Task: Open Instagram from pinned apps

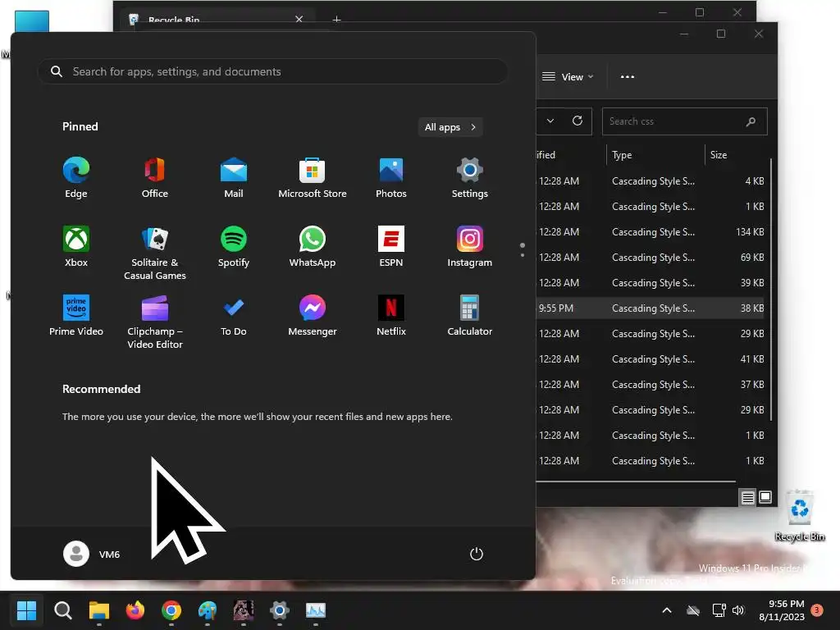Action: 470,247
